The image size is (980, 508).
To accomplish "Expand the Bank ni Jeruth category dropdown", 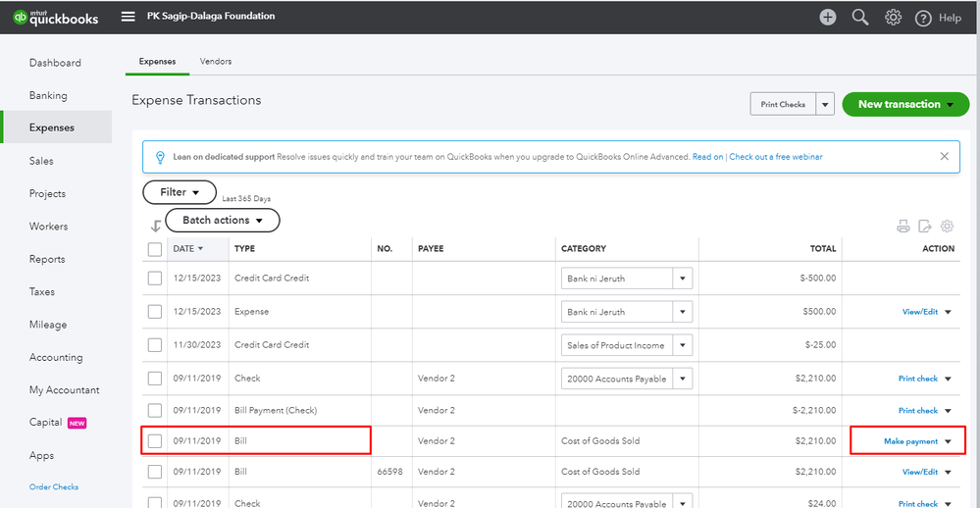I will (682, 279).
